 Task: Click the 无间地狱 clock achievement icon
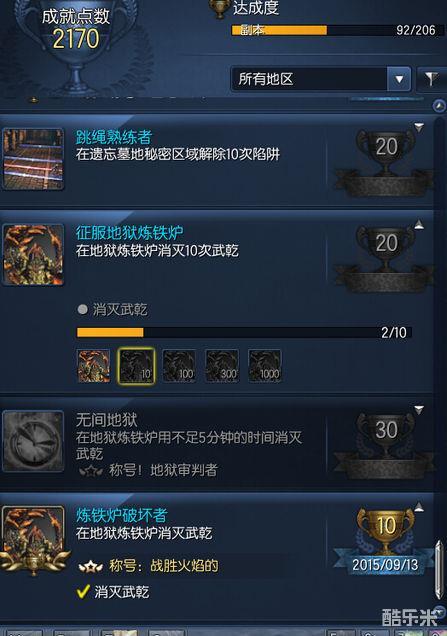(x=33, y=441)
